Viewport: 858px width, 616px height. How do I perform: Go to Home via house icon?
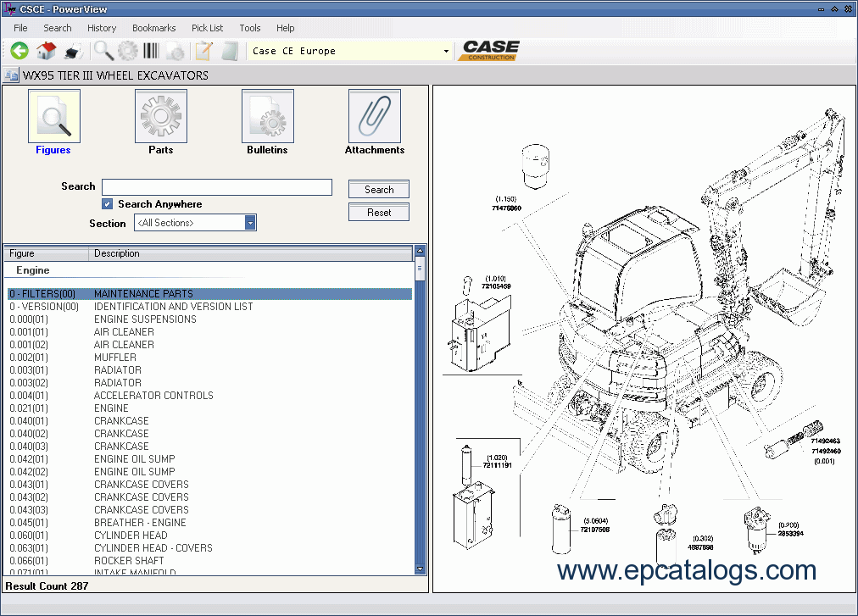pos(47,51)
